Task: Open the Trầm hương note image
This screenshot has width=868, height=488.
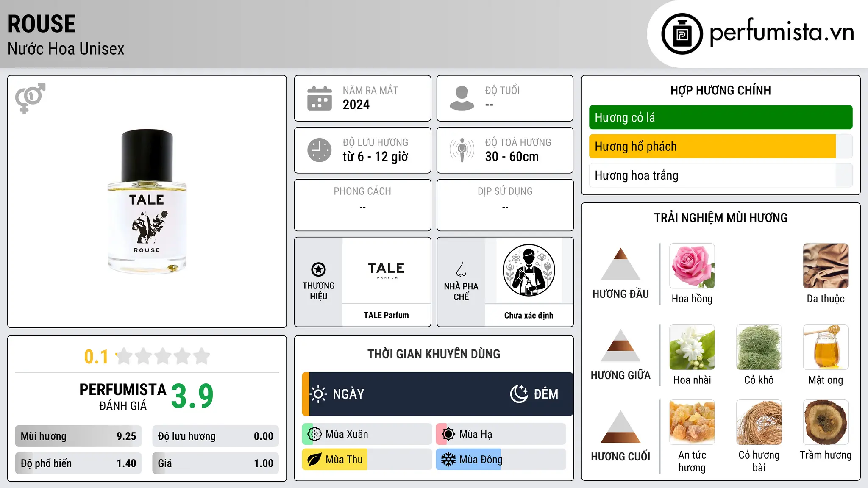Action: coord(826,422)
